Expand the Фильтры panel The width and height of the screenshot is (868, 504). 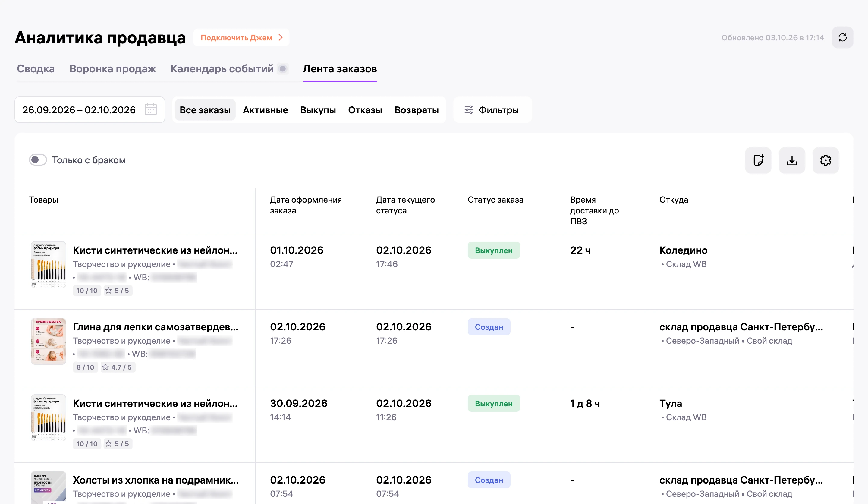(492, 110)
